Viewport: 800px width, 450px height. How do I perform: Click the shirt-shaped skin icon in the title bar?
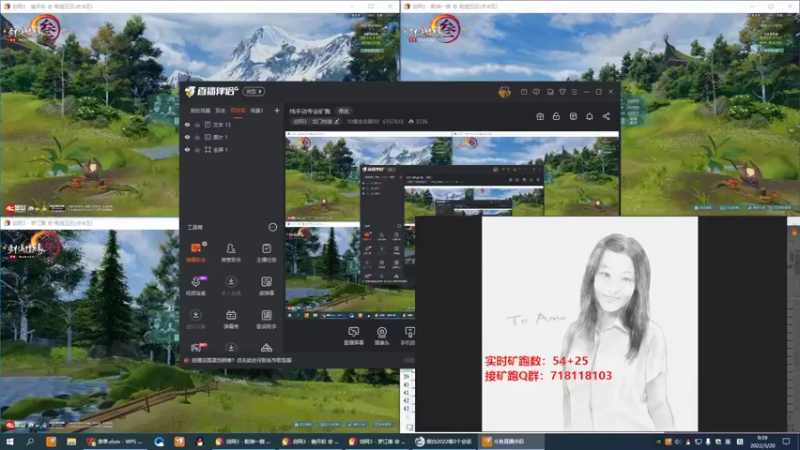click(x=562, y=92)
